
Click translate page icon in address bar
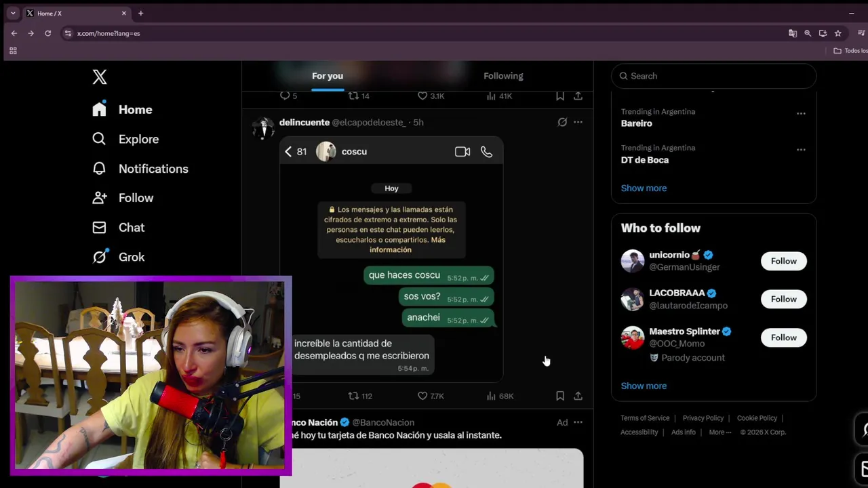pyautogui.click(x=793, y=33)
